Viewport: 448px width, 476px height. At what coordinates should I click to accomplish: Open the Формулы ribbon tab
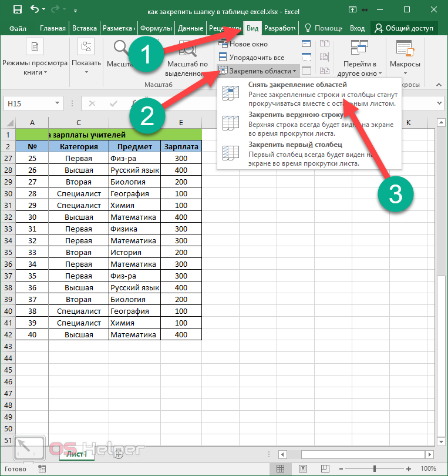(156, 28)
